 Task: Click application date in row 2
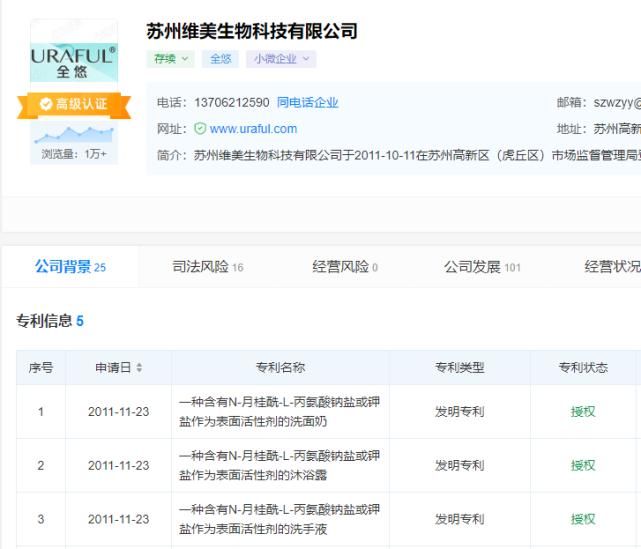(119, 465)
